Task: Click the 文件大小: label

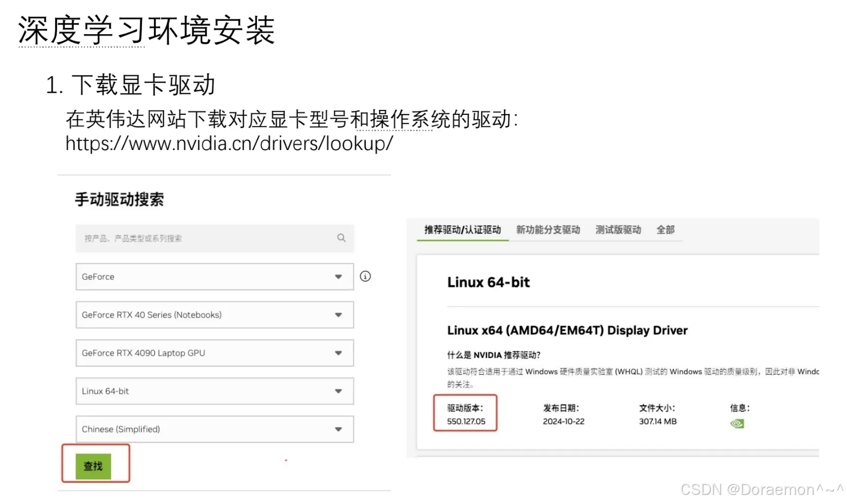Action: coord(657,408)
